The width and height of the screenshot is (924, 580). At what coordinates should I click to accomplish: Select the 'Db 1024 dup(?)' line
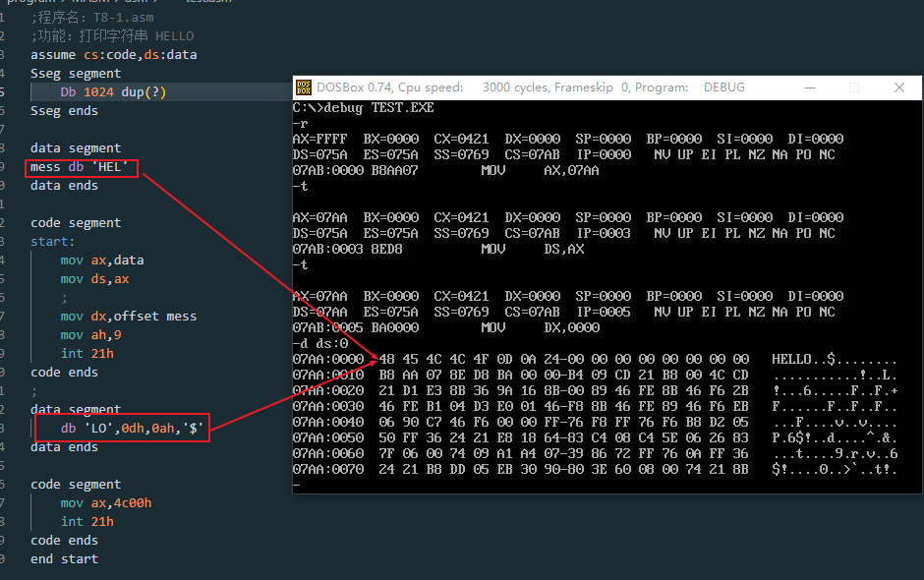tap(113, 92)
